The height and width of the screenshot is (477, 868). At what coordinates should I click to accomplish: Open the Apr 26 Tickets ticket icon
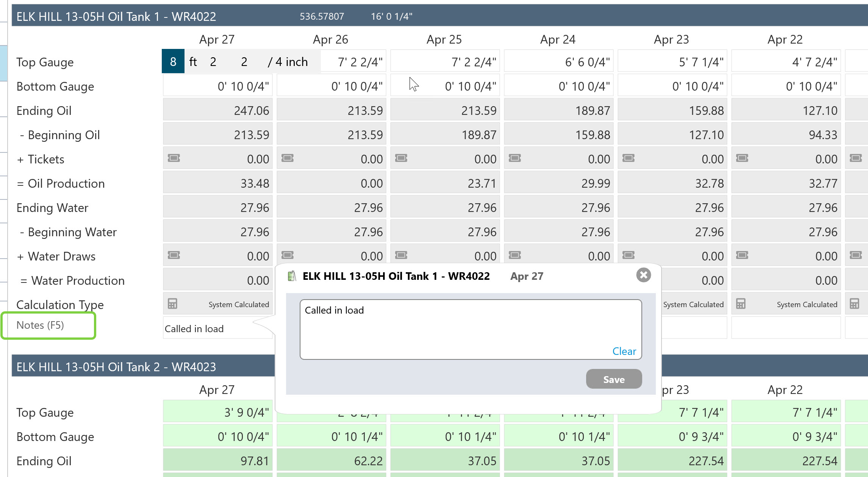(x=288, y=158)
